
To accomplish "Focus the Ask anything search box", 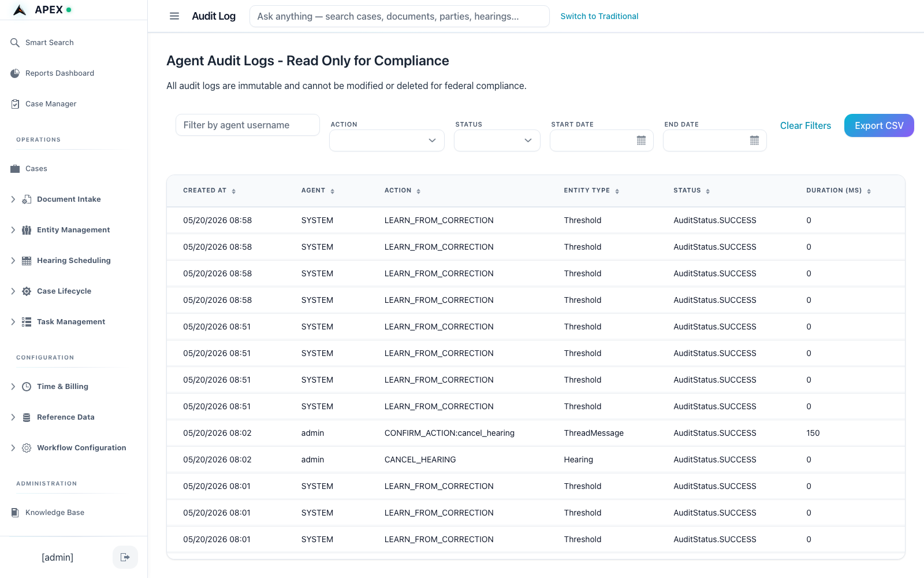I will pyautogui.click(x=400, y=16).
